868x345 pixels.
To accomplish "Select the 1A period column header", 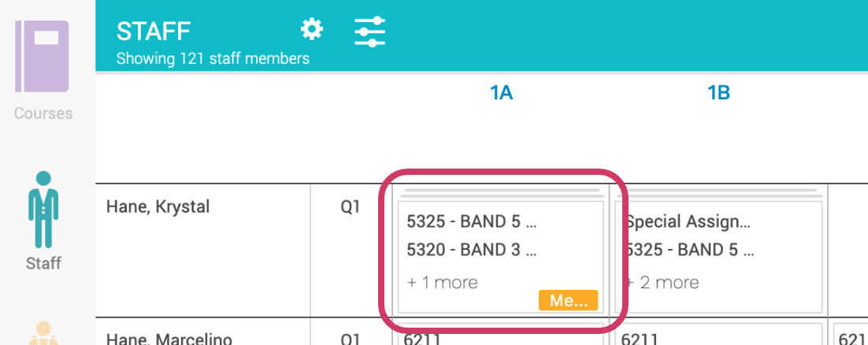I will [x=501, y=93].
